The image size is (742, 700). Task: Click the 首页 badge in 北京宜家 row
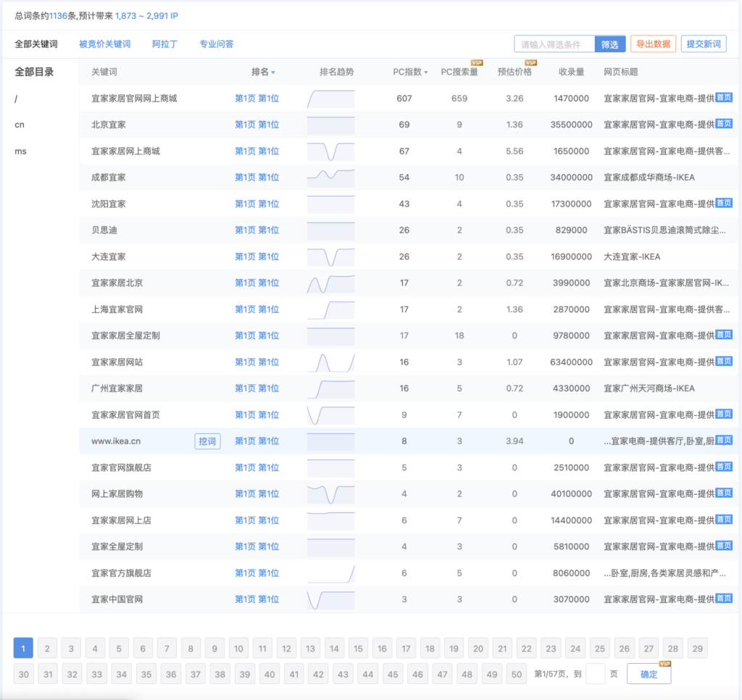724,123
